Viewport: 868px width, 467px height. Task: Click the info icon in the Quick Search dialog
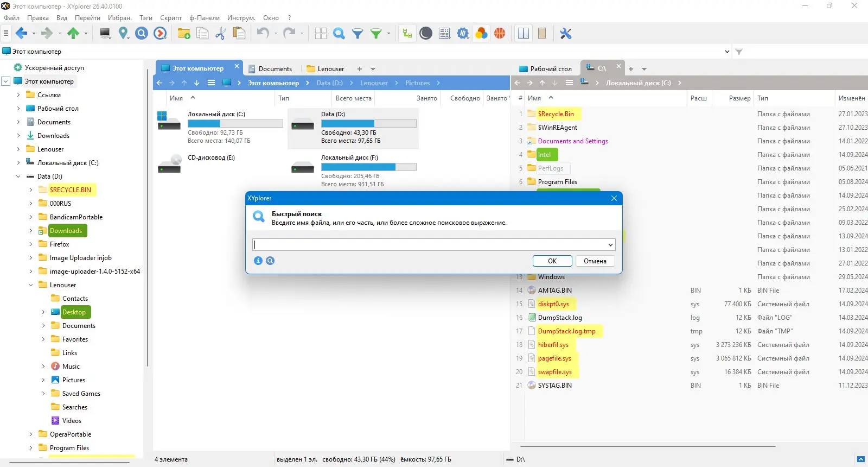tap(258, 261)
